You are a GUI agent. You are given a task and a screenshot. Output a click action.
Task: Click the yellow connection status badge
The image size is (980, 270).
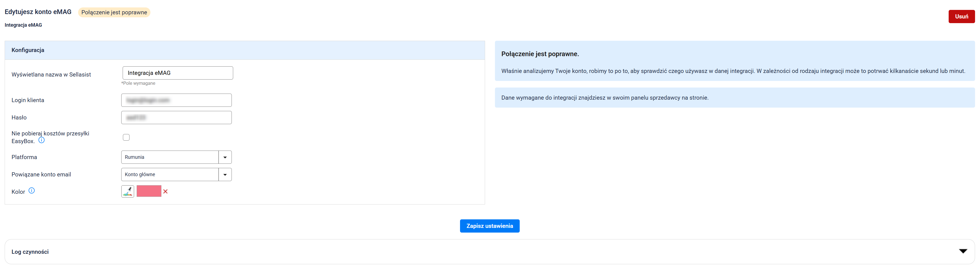[114, 13]
